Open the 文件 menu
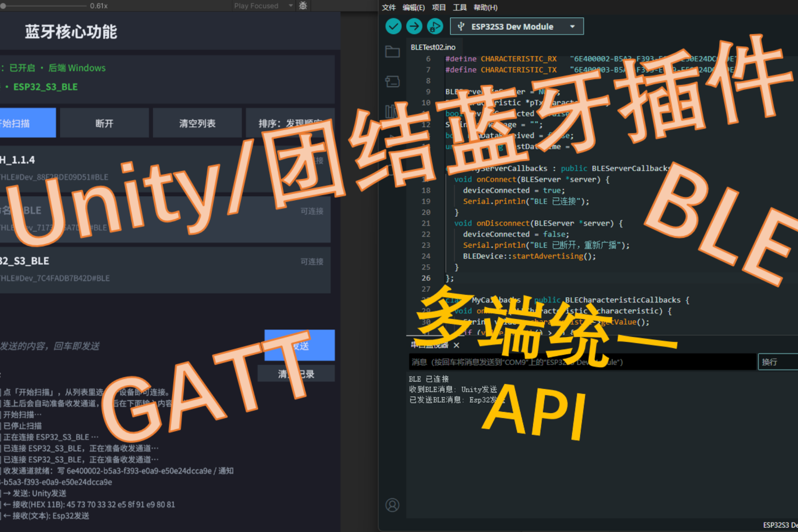The width and height of the screenshot is (798, 532). coord(389,7)
